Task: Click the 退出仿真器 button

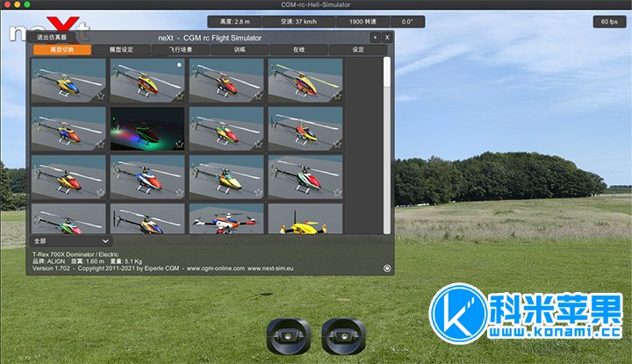Action: (52, 37)
